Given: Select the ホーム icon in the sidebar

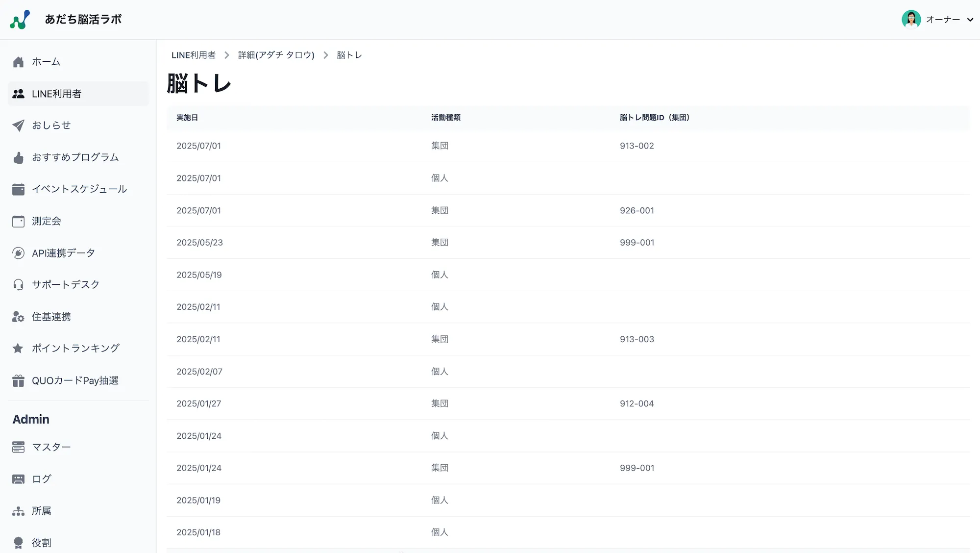Looking at the screenshot, I should click(x=18, y=62).
